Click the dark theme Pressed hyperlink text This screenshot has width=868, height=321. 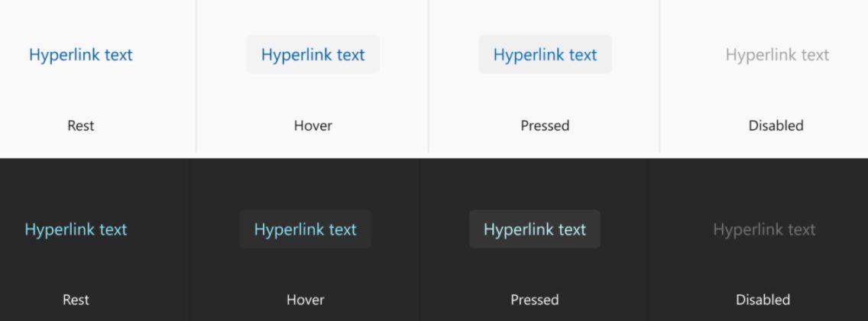point(535,229)
